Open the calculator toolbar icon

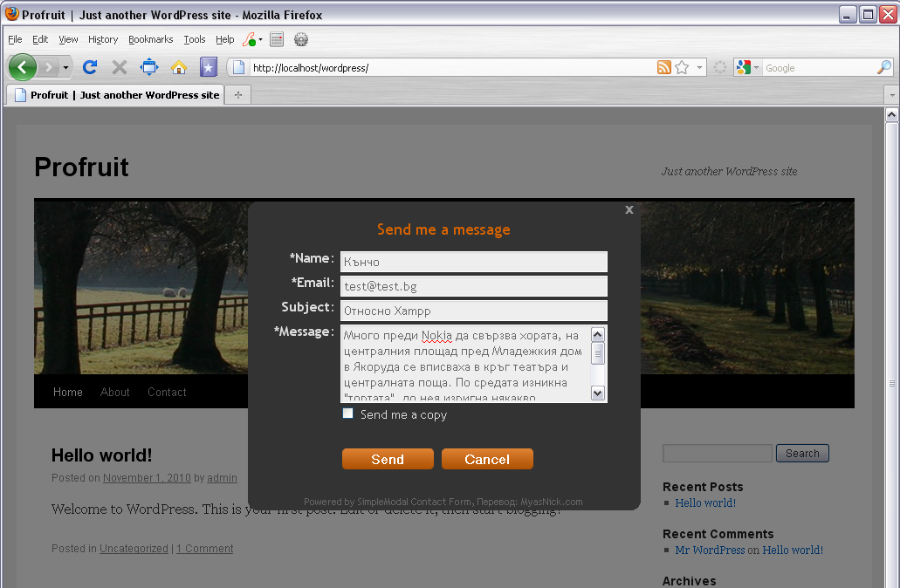(277, 39)
